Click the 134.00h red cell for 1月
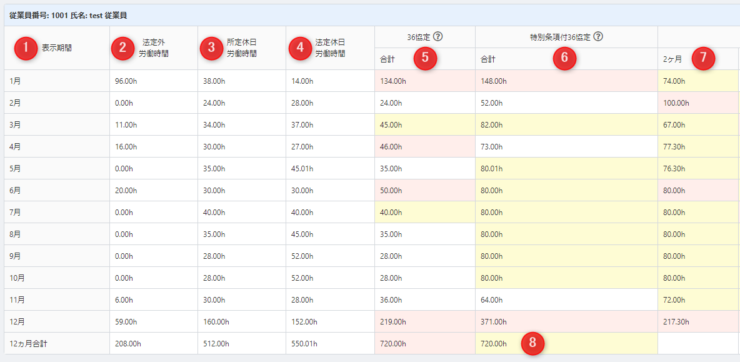Viewport: 740px width, 362px height. pyautogui.click(x=425, y=81)
